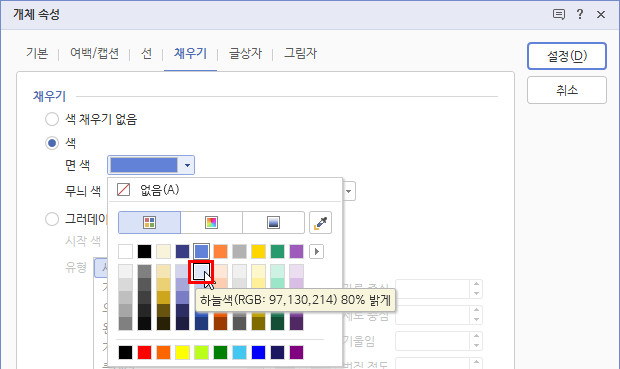The width and height of the screenshot is (620, 369).
Task: Select the gradient palette mode icon
Action: pos(273,222)
